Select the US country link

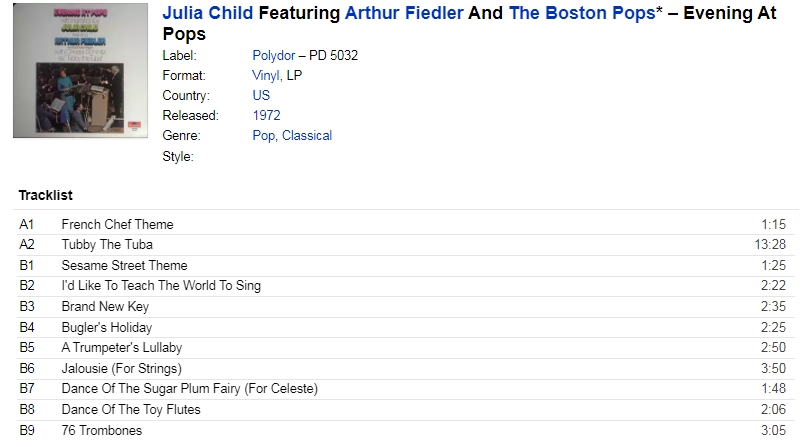click(261, 95)
